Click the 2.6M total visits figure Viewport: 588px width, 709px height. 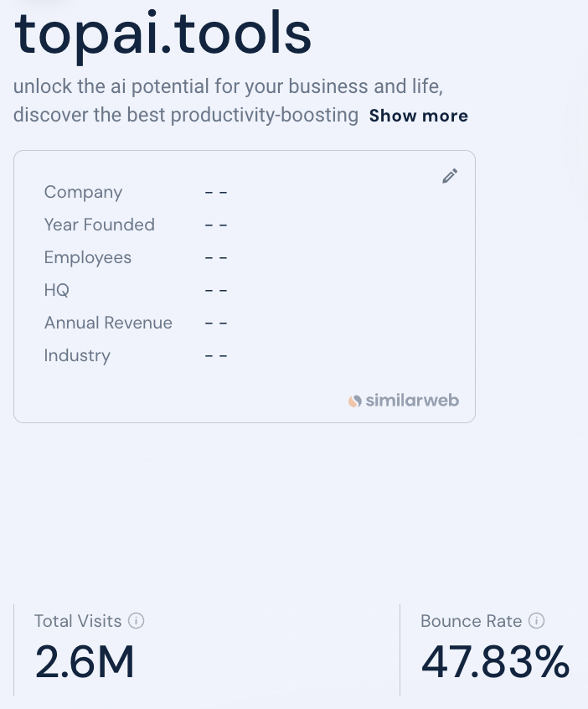pyautogui.click(x=85, y=662)
